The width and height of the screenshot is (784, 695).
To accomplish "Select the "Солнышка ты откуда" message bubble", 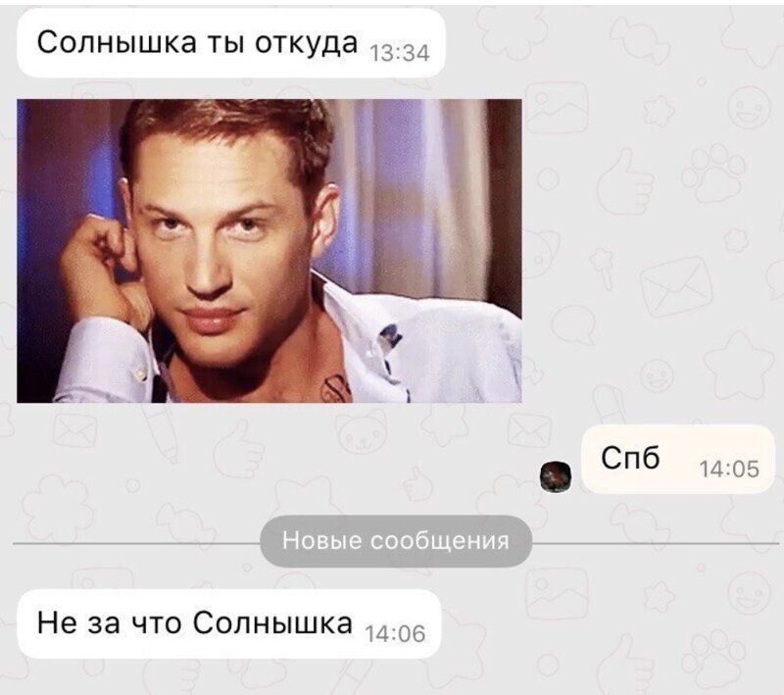I will pyautogui.click(x=231, y=43).
